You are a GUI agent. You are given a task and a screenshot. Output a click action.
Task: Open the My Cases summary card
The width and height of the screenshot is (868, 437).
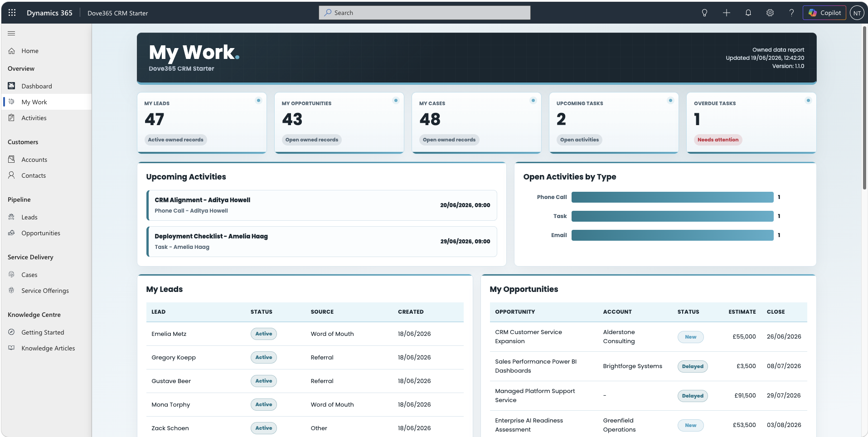click(x=476, y=123)
